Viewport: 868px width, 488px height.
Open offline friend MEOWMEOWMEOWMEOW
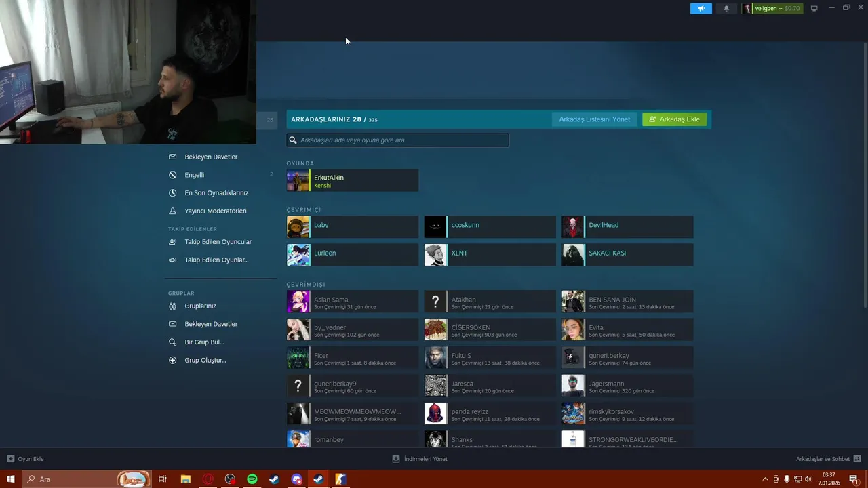tap(353, 413)
